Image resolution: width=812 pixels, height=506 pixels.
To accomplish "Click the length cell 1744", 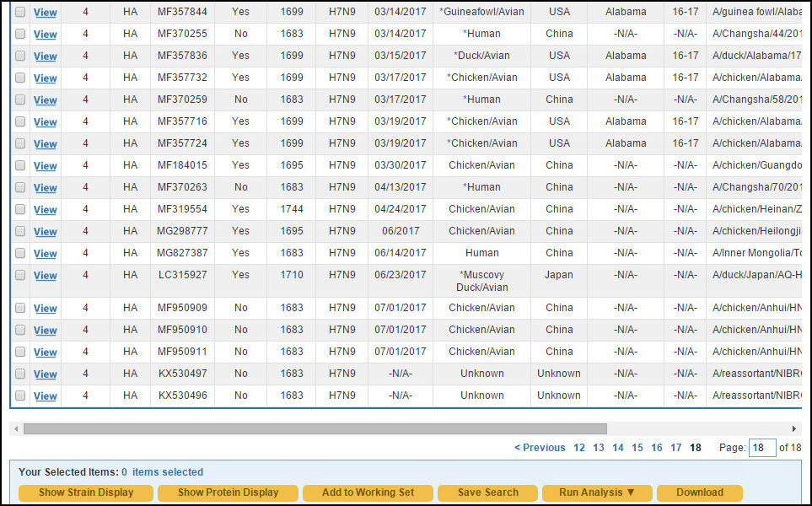I will tap(292, 209).
